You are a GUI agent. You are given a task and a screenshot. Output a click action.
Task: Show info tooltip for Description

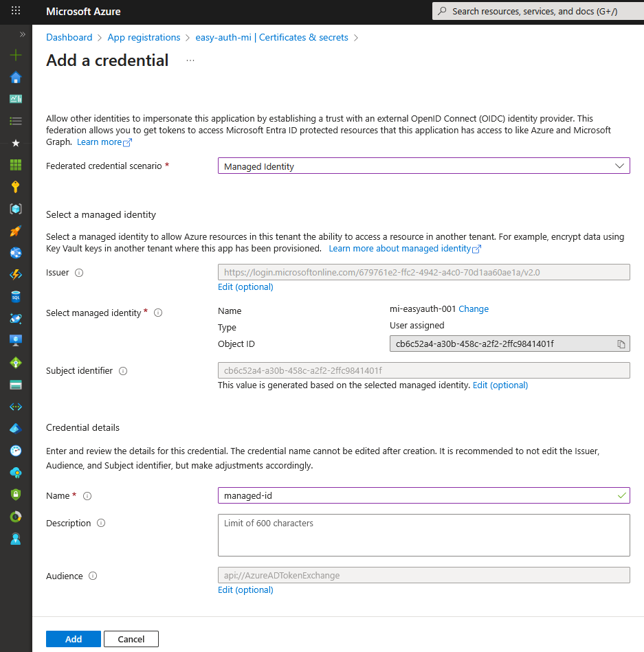pos(101,523)
